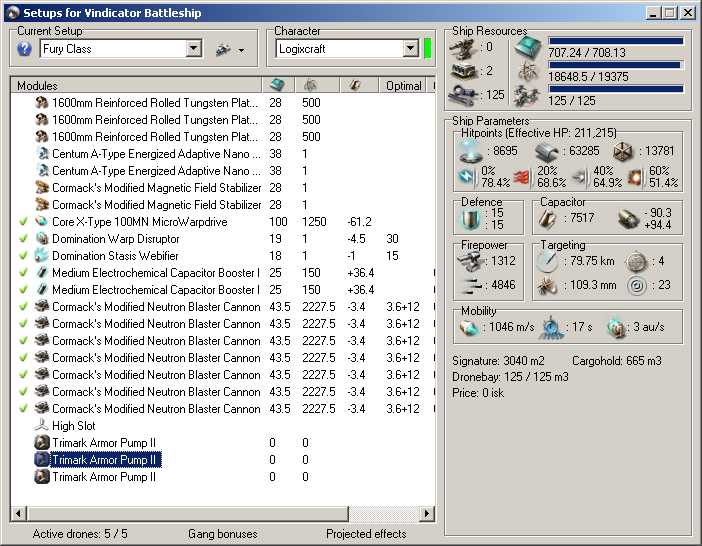
Task: Toggle active checkmark for Domination Warp Disruptor
Action: pos(24,239)
